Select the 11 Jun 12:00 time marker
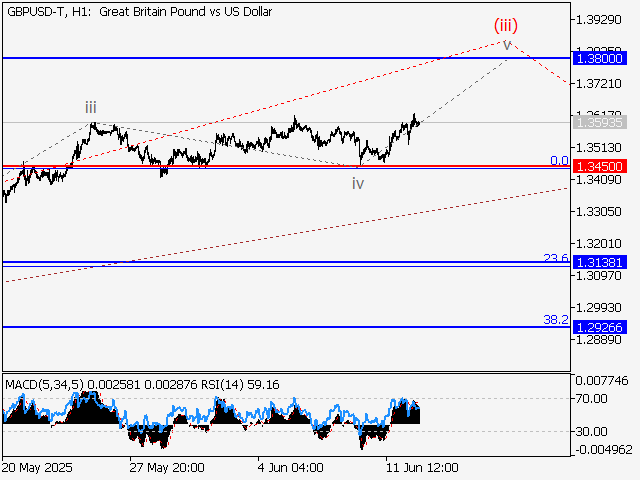This screenshot has height=480, width=640. pos(422,468)
